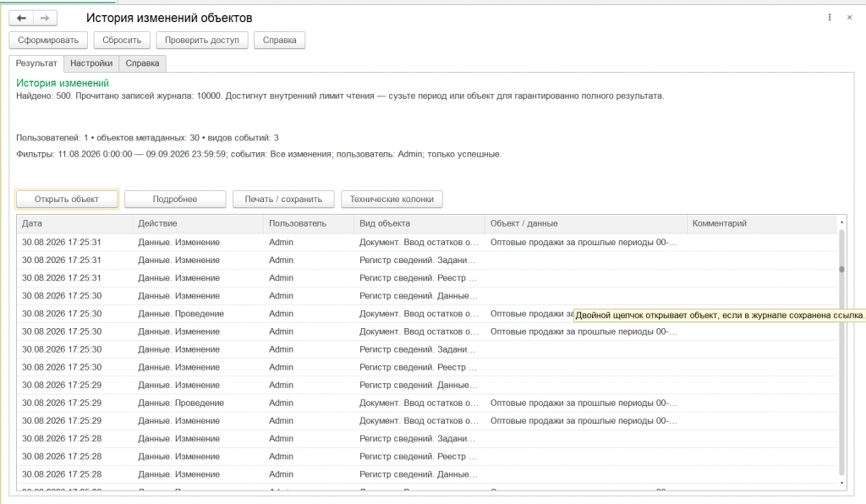866x504 pixels.
Task: Click the Сформировать button
Action: click(48, 41)
